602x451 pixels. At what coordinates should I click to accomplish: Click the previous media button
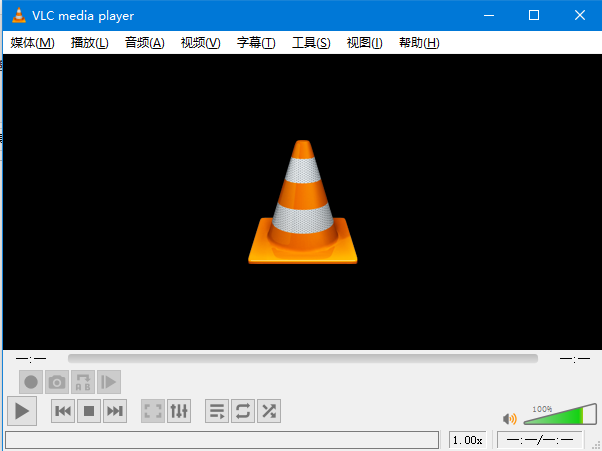[x=63, y=411]
